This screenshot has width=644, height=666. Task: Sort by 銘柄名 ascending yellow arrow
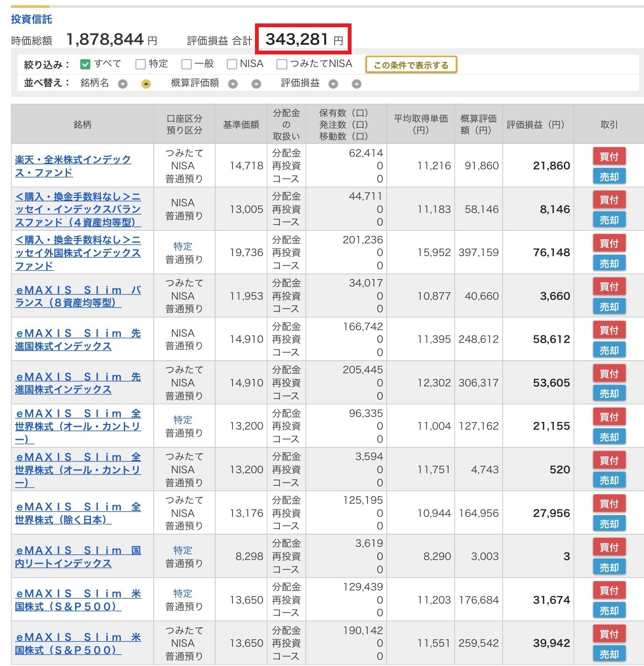click(146, 84)
